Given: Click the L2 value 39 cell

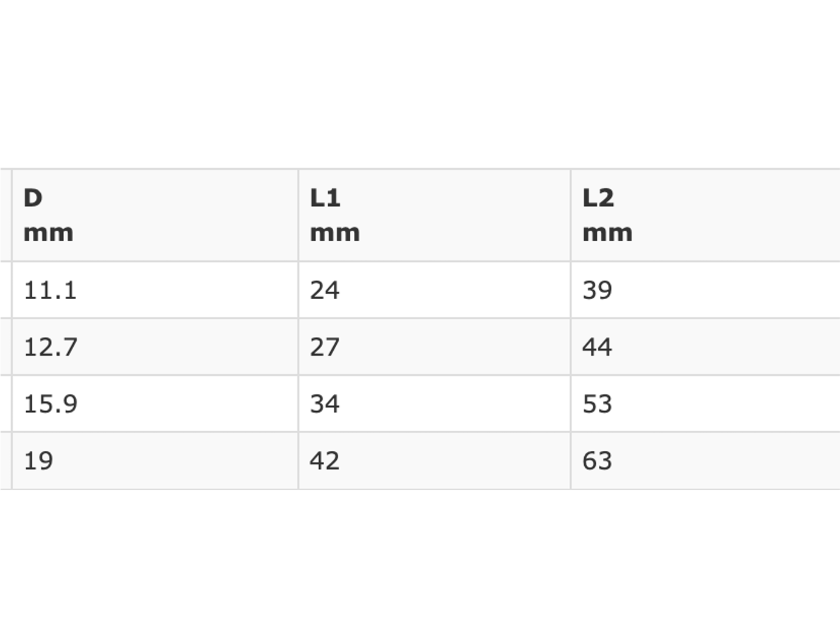Looking at the screenshot, I should [x=705, y=290].
